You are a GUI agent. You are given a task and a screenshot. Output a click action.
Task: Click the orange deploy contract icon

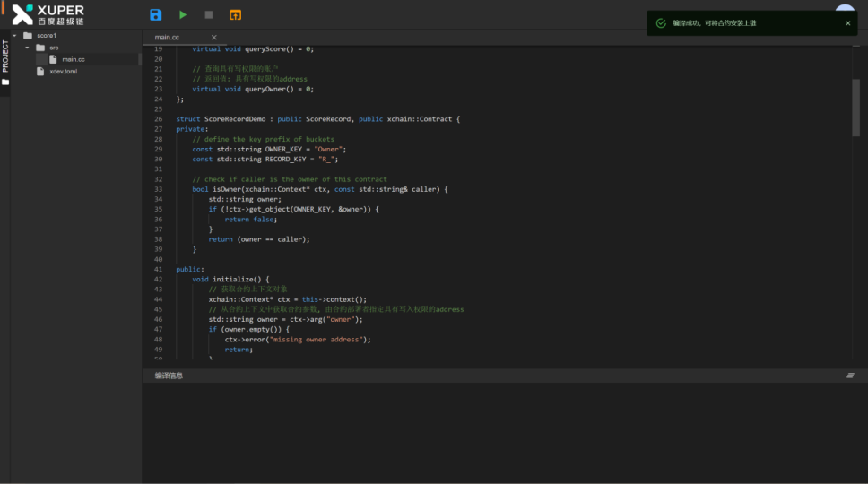[x=235, y=14]
